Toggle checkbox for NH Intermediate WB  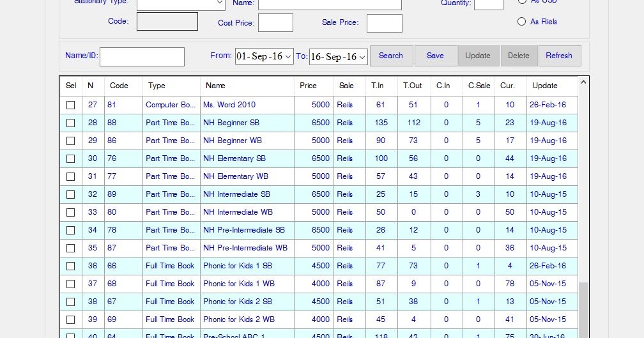(71, 212)
